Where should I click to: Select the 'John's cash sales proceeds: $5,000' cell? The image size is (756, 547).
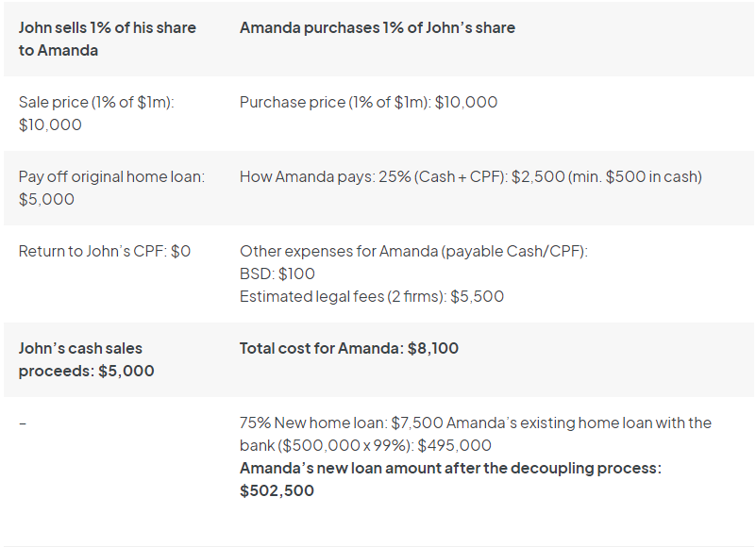[86, 359]
